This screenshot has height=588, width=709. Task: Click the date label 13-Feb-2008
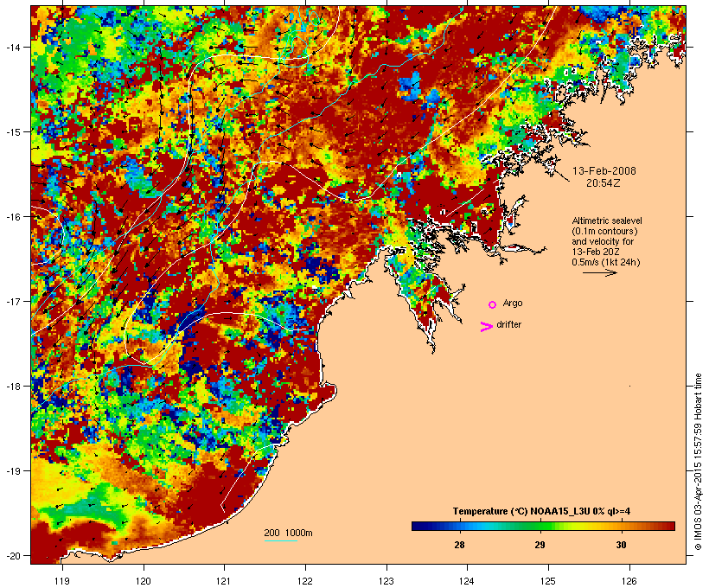pyautogui.click(x=604, y=171)
